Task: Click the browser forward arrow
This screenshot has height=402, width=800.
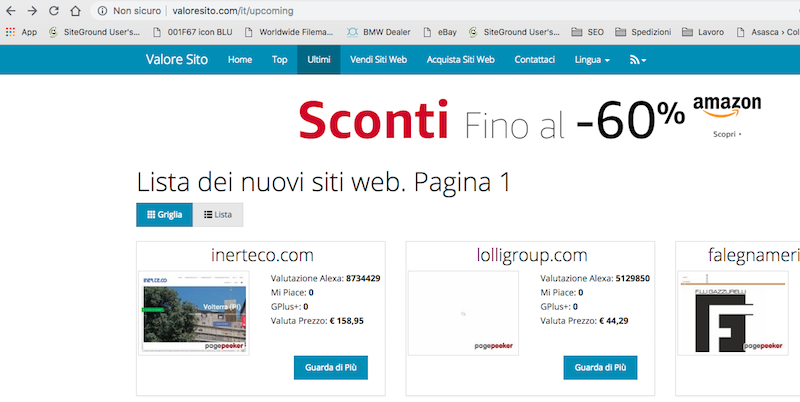Action: tap(32, 11)
